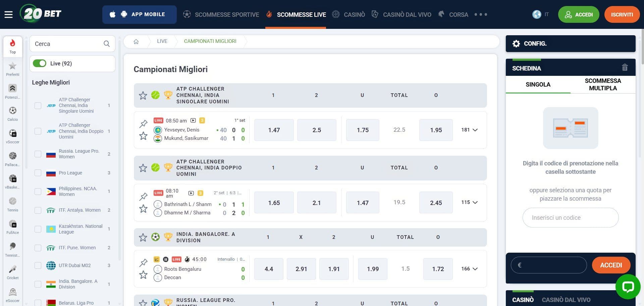The height and width of the screenshot is (306, 644).
Task: Open the Tennis section from the sidebar
Action: coord(12,203)
